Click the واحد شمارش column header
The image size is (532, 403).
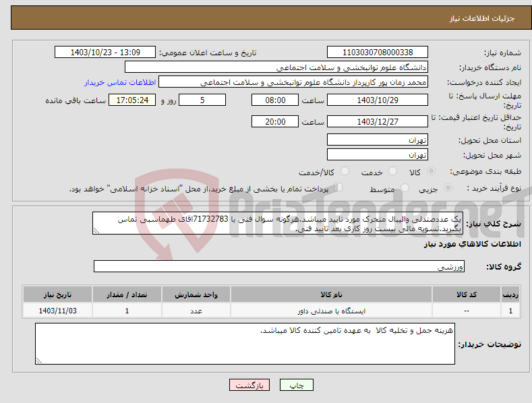pyautogui.click(x=196, y=294)
